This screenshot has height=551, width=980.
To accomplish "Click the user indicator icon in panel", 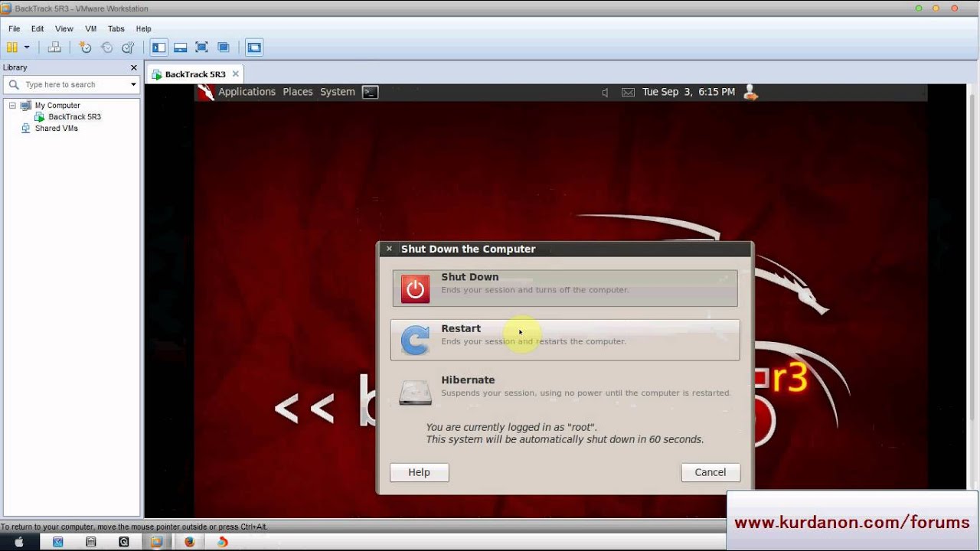I will (x=750, y=92).
